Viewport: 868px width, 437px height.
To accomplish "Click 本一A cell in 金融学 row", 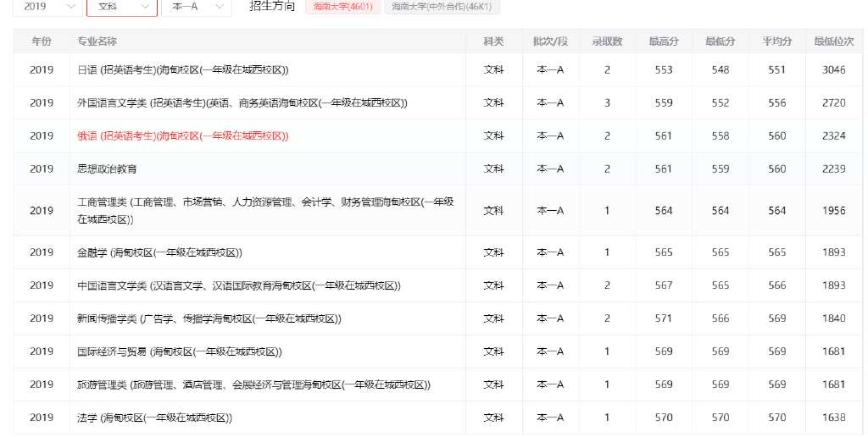I will click(550, 252).
